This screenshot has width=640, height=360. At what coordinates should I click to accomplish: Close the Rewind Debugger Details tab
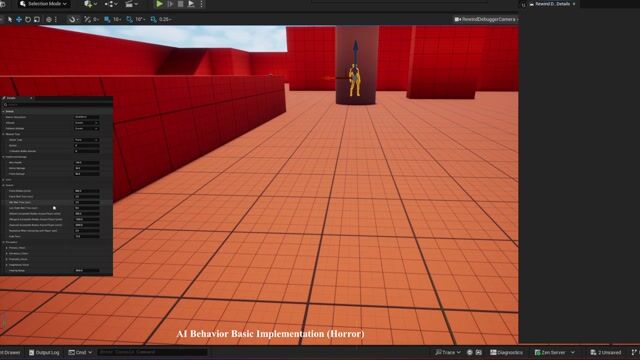[574, 4]
